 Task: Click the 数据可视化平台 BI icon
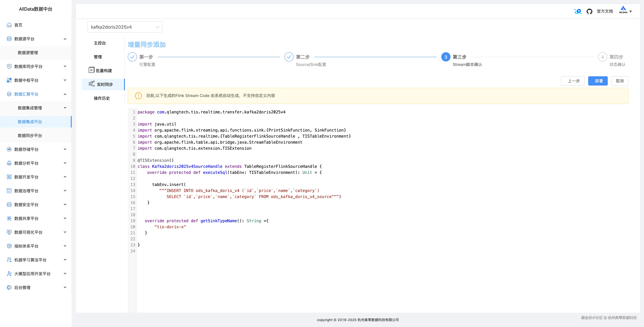[9, 232]
